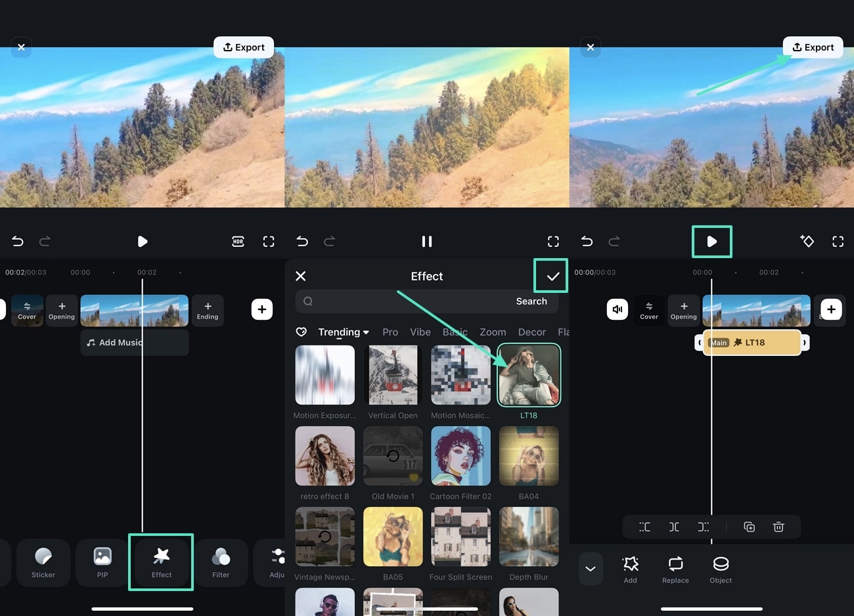Viewport: 854px width, 616px height.
Task: Click Export in the right screen
Action: tap(813, 47)
